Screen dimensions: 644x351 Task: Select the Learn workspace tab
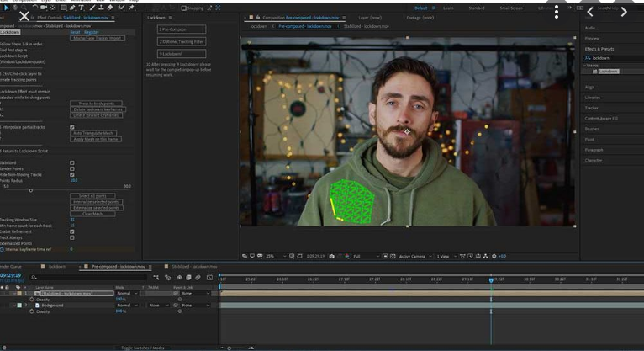coord(448,8)
